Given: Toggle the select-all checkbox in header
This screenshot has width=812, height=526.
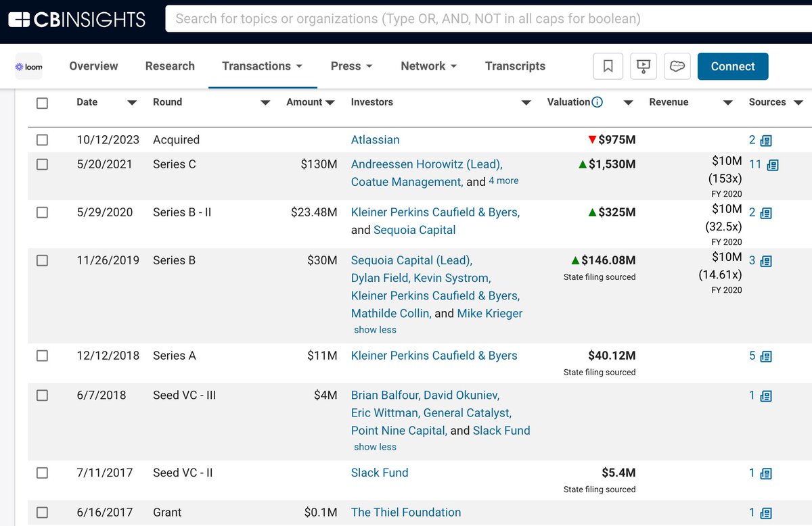Looking at the screenshot, I should [42, 103].
